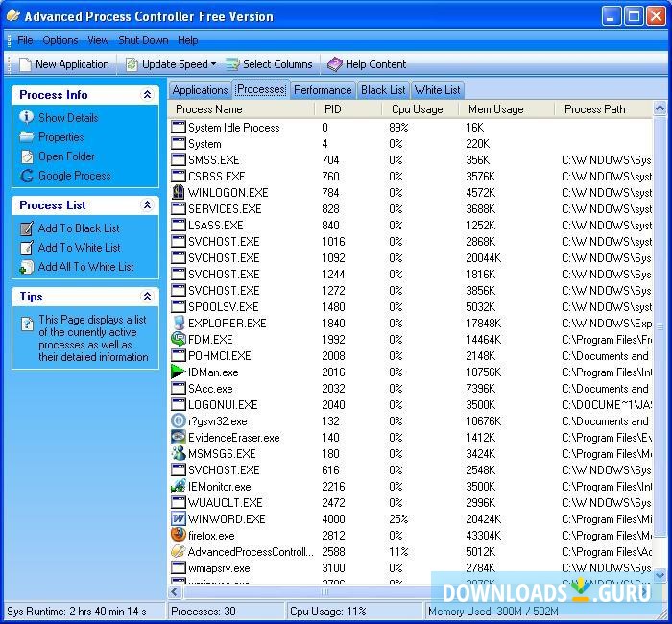Select the LOGONUI.EXE process row
This screenshot has height=624, width=672.
(411, 404)
